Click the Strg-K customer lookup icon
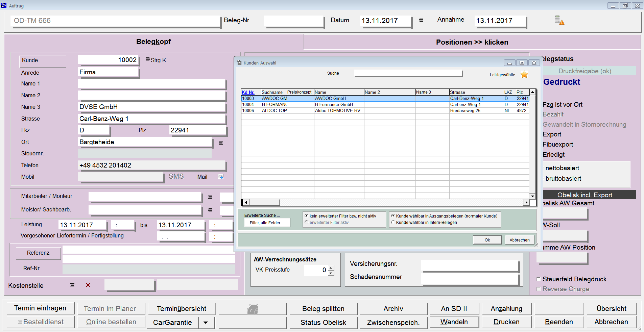Screen dimensions: 644x332 (148, 60)
